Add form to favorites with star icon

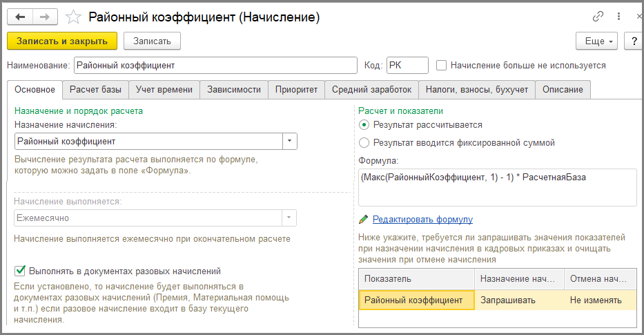coord(74,17)
